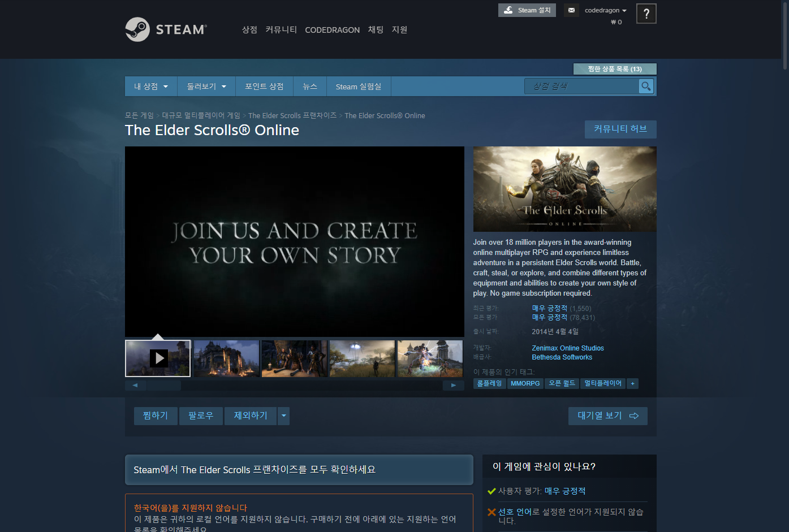Open the 커뮤니티 top menu

coord(281,29)
